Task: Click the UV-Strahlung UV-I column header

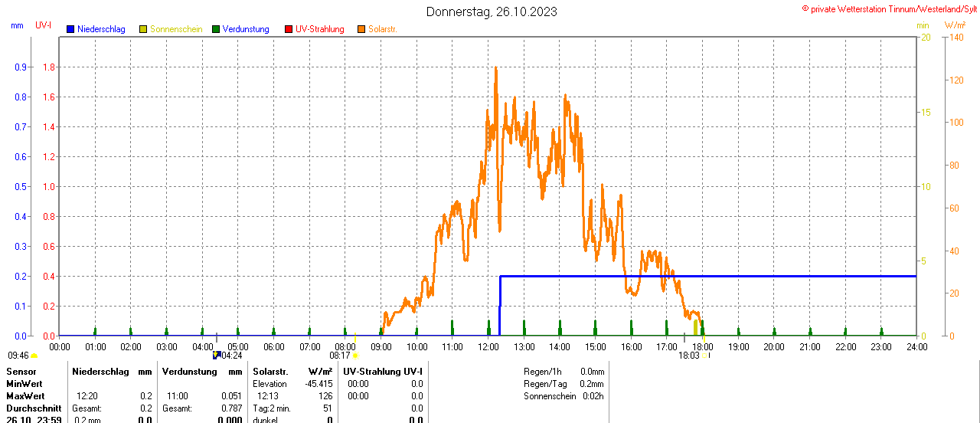Action: pos(384,372)
